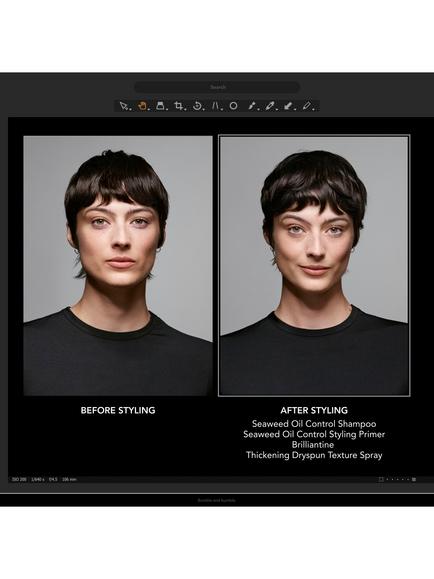Pick the Rotate tool
The image size is (434, 579).
198,106
